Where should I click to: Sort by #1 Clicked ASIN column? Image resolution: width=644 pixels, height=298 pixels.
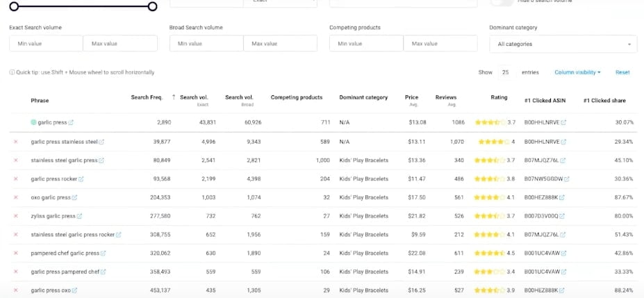[545, 101]
